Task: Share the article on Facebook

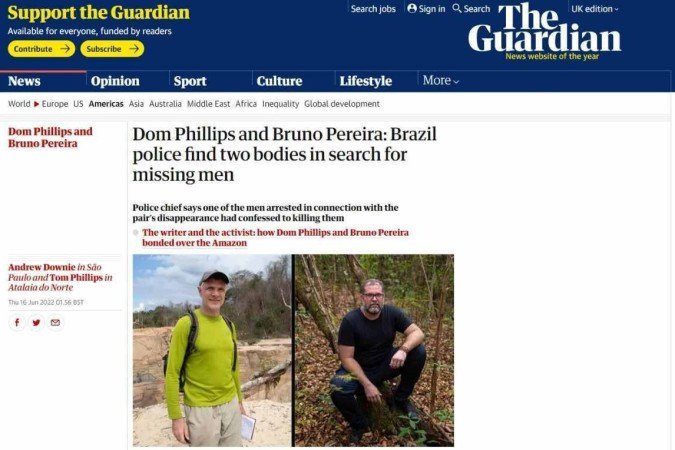Action: coord(17,323)
